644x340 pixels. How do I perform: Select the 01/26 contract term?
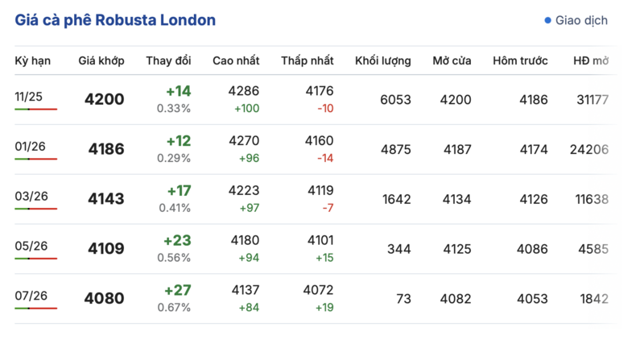(x=31, y=147)
